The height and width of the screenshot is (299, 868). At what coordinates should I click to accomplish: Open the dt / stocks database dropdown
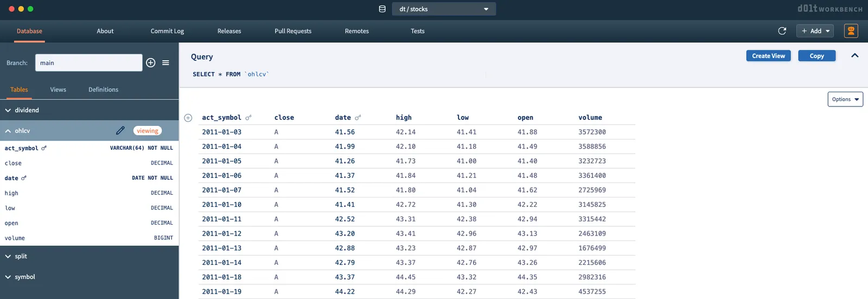pyautogui.click(x=444, y=9)
